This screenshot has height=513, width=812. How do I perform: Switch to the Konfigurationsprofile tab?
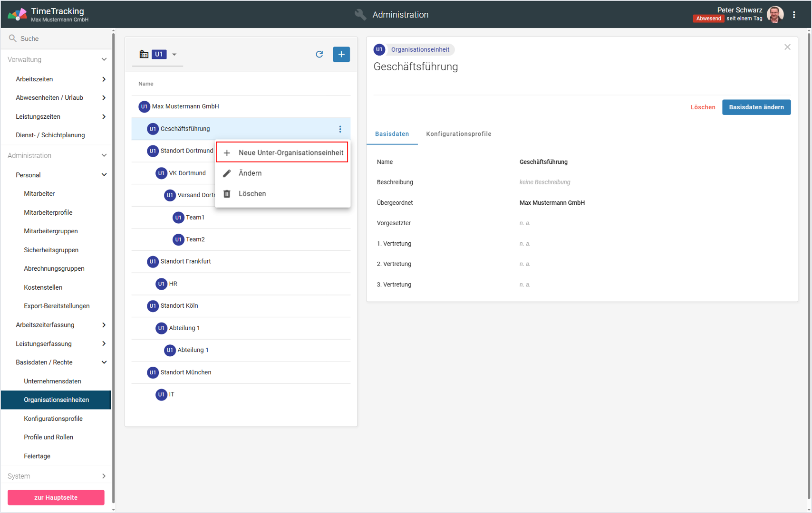coord(458,134)
